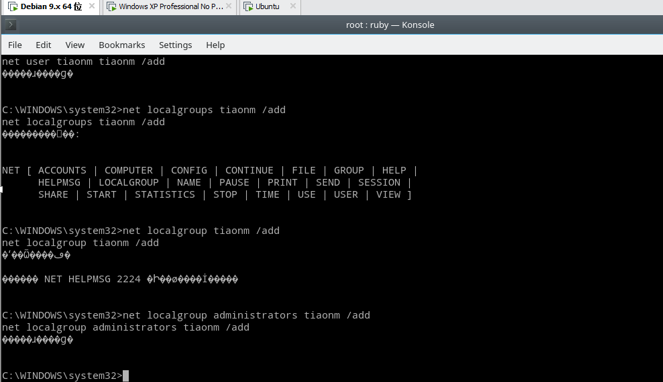Open the Bookmarks menu
The image size is (663, 382).
click(x=122, y=45)
